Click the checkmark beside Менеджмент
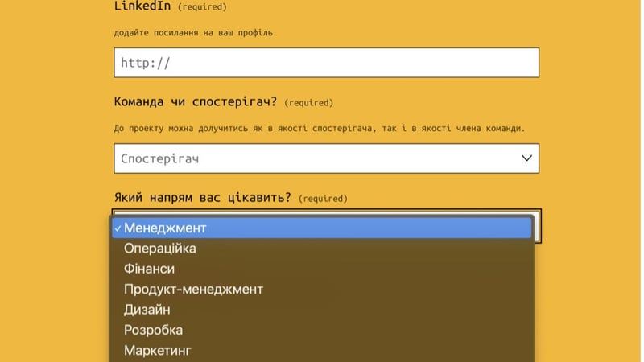 click(118, 228)
